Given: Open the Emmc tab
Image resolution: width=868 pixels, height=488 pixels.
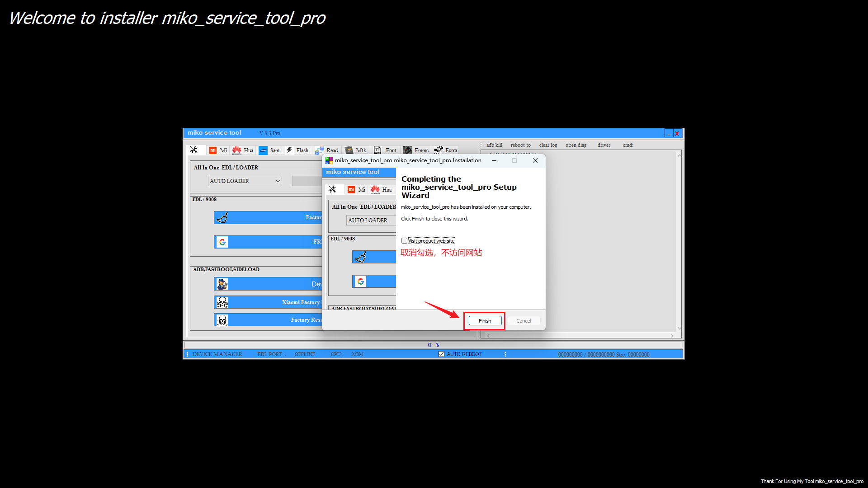Looking at the screenshot, I should pyautogui.click(x=408, y=150).
